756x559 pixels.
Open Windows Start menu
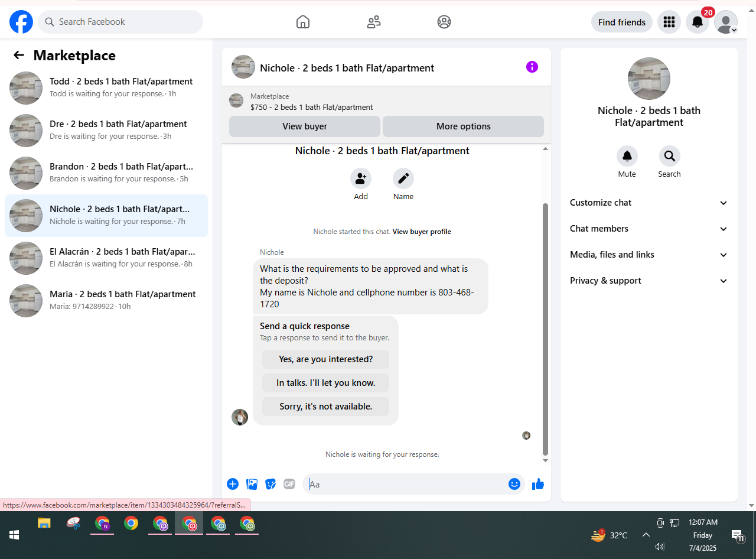[14, 535]
